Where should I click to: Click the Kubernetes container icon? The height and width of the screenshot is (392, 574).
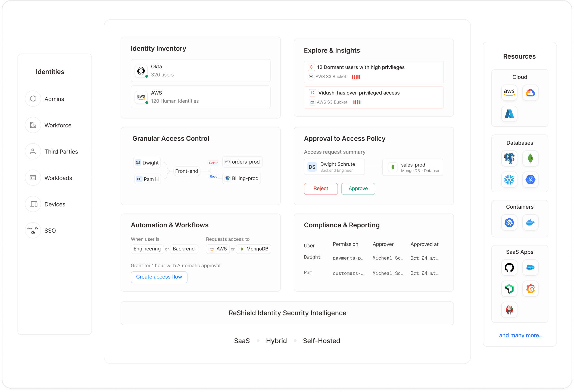[509, 222]
